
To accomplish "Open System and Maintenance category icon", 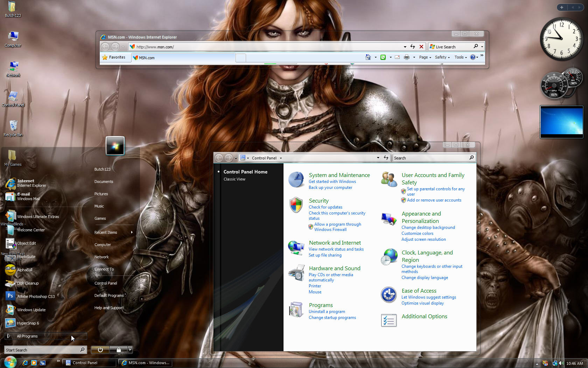I will [x=296, y=180].
